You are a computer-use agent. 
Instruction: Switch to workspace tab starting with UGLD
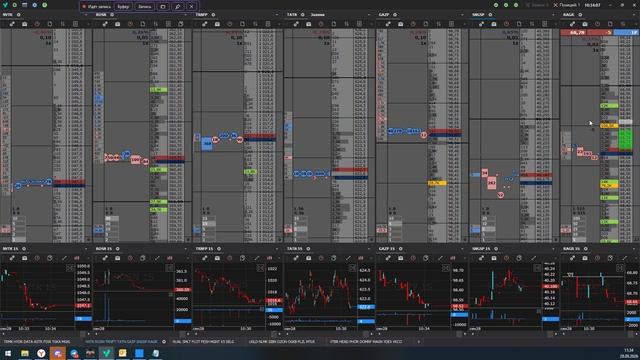click(282, 342)
